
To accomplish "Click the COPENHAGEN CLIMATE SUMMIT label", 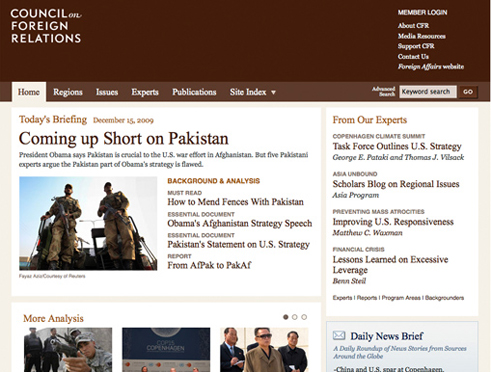I will point(379,136).
